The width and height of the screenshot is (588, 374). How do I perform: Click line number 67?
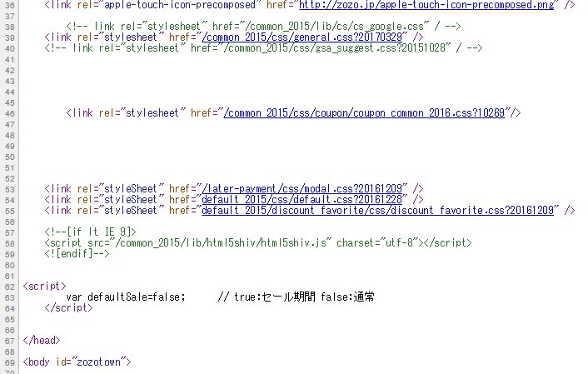[x=10, y=341]
